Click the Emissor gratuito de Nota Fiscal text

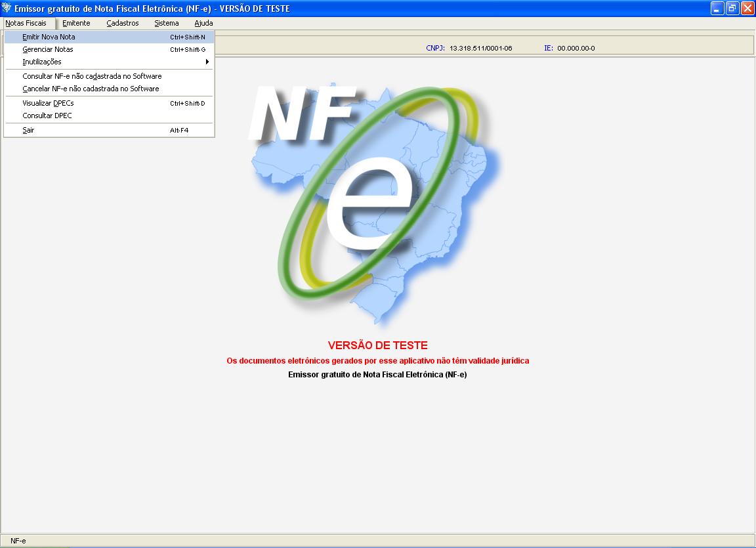coord(377,375)
